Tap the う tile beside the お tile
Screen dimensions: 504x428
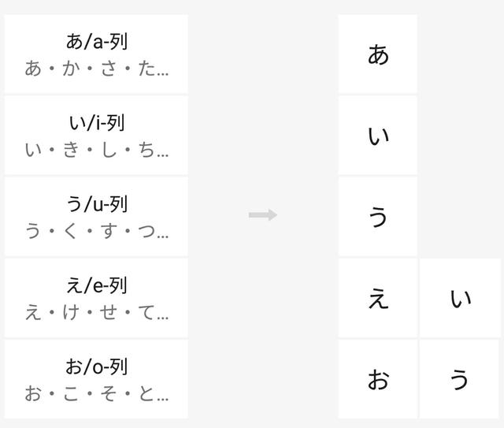460,379
